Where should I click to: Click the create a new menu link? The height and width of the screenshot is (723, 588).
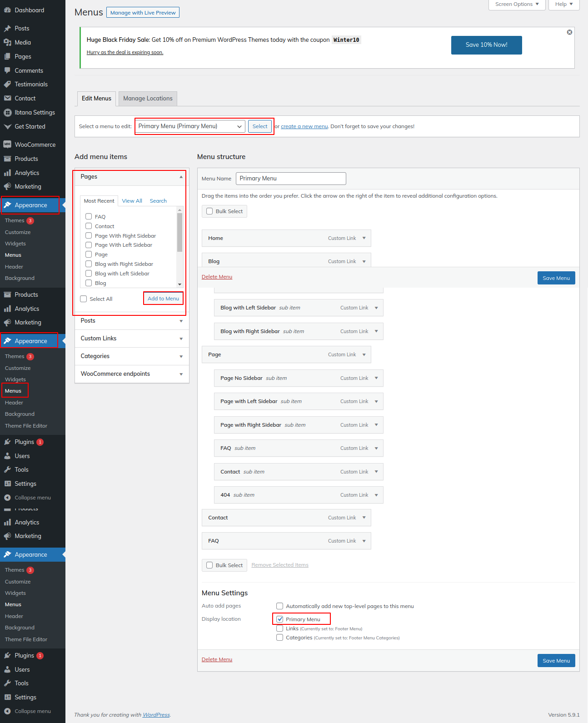point(304,126)
